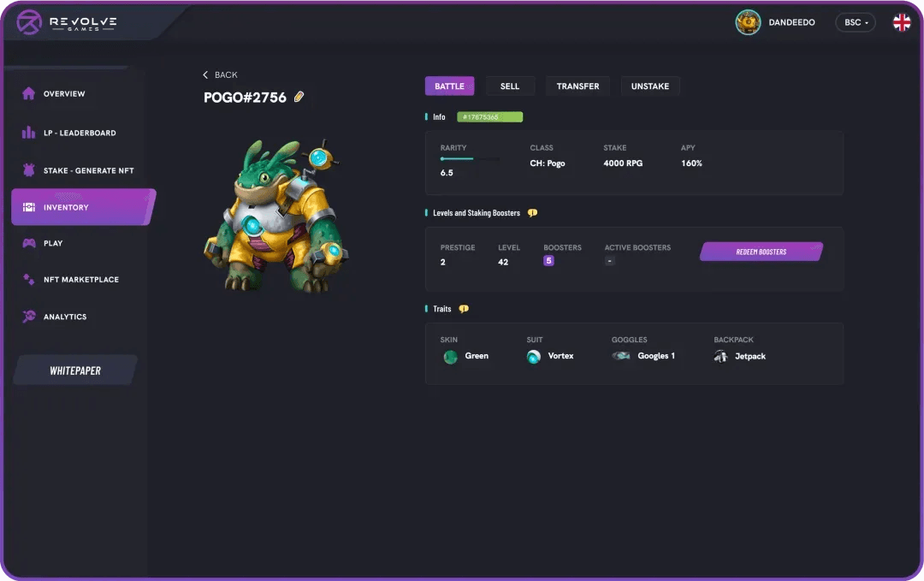Switch to the Transfer tab
Viewport: 924px width, 581px height.
(577, 86)
